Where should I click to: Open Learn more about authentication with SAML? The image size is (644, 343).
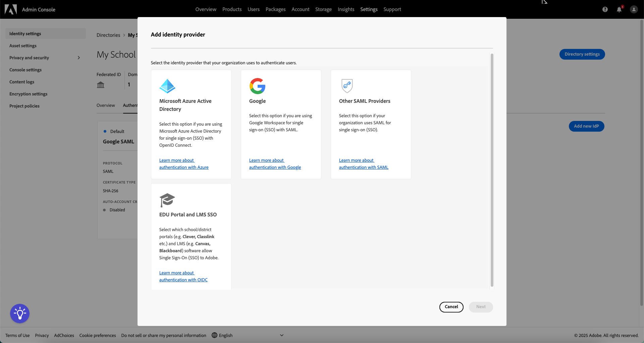(x=364, y=164)
